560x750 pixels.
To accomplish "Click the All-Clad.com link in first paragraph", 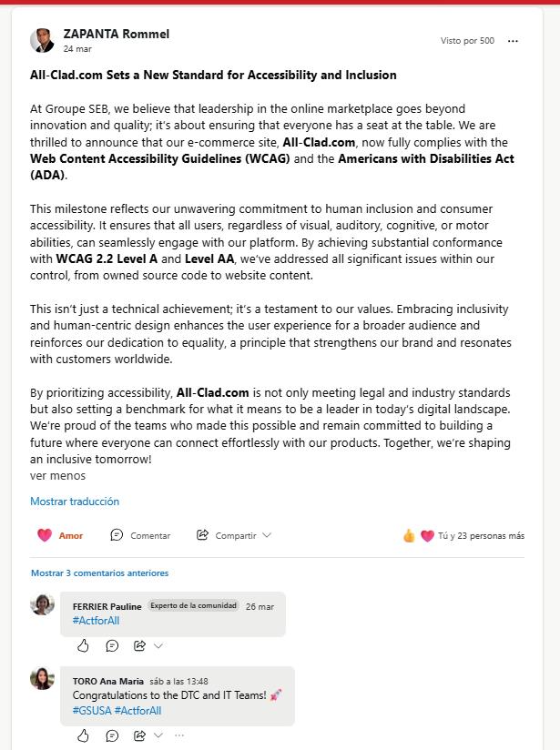I will (x=317, y=143).
